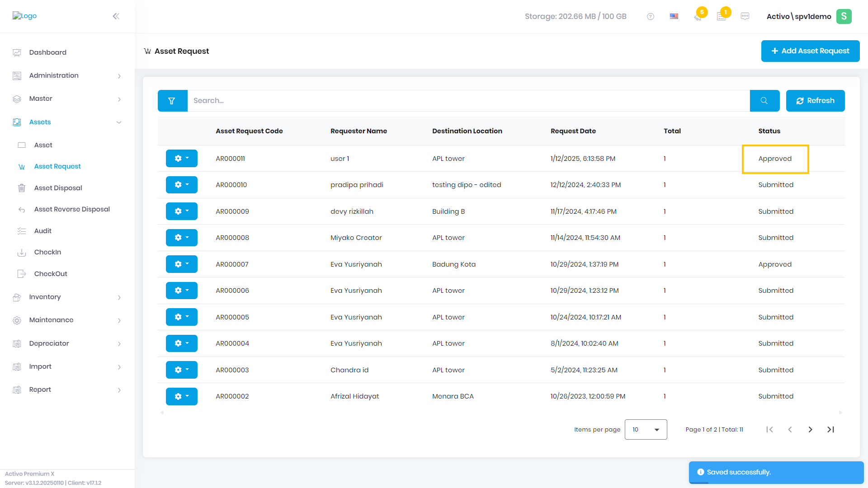Go to next page arrow
The height and width of the screenshot is (488, 868).
tap(811, 430)
